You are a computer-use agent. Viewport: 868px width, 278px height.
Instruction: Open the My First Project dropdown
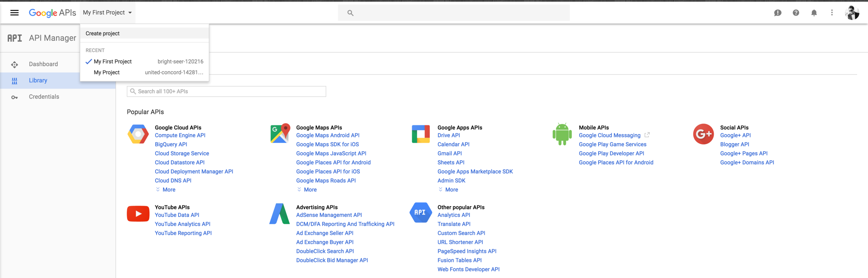[108, 12]
